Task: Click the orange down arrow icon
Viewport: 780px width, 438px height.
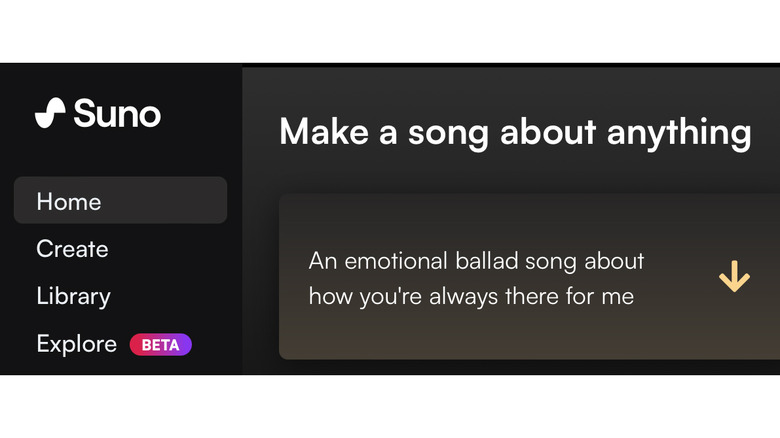Action: pyautogui.click(x=734, y=277)
